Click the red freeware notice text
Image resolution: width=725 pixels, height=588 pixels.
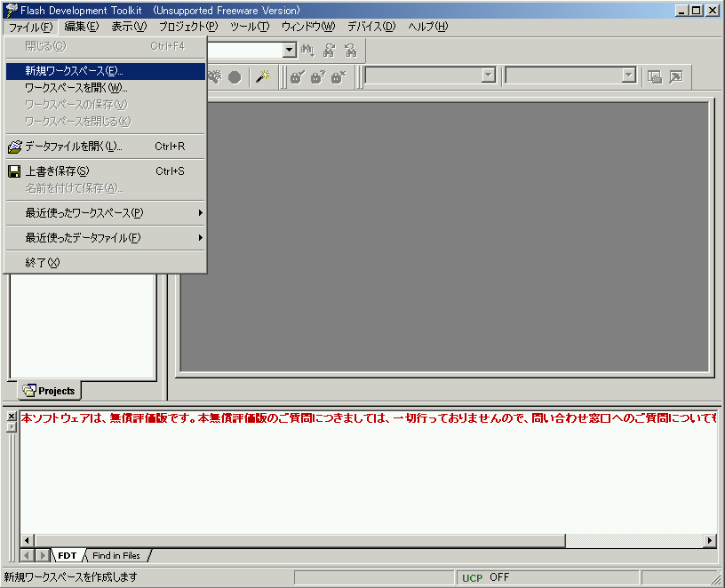369,418
